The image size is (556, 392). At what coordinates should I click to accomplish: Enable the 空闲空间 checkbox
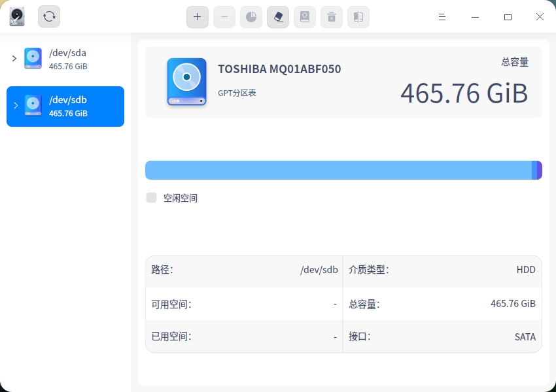151,197
